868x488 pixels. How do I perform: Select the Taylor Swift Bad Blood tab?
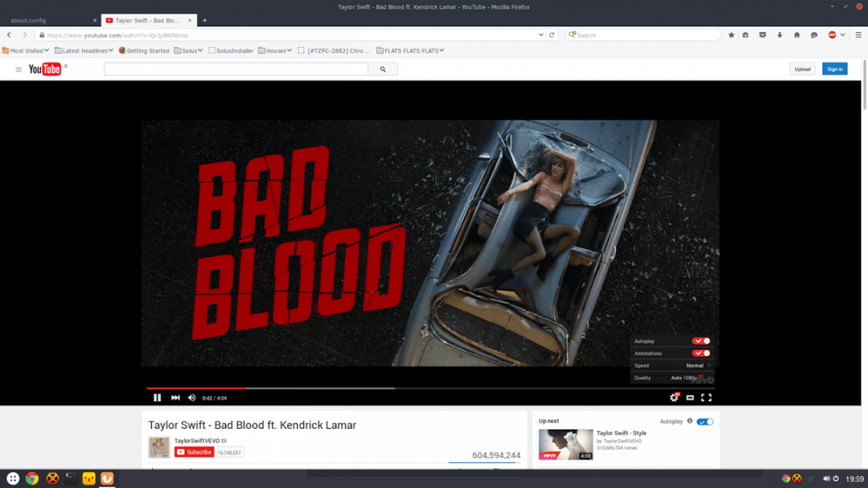tap(149, 21)
